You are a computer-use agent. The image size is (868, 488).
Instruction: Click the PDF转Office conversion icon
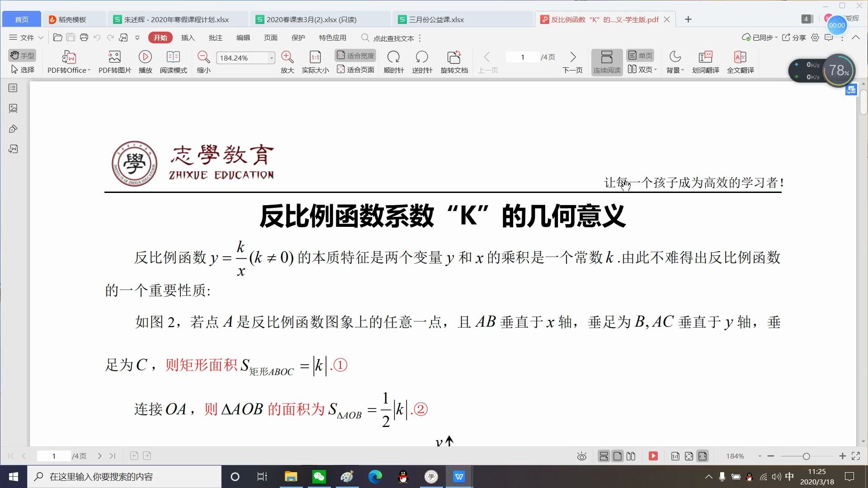click(x=69, y=57)
